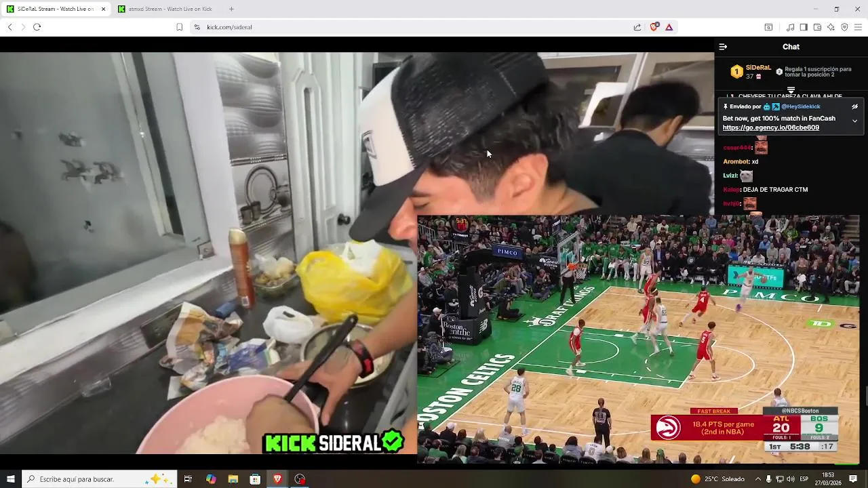Open the Windows Start menu

[x=10, y=479]
